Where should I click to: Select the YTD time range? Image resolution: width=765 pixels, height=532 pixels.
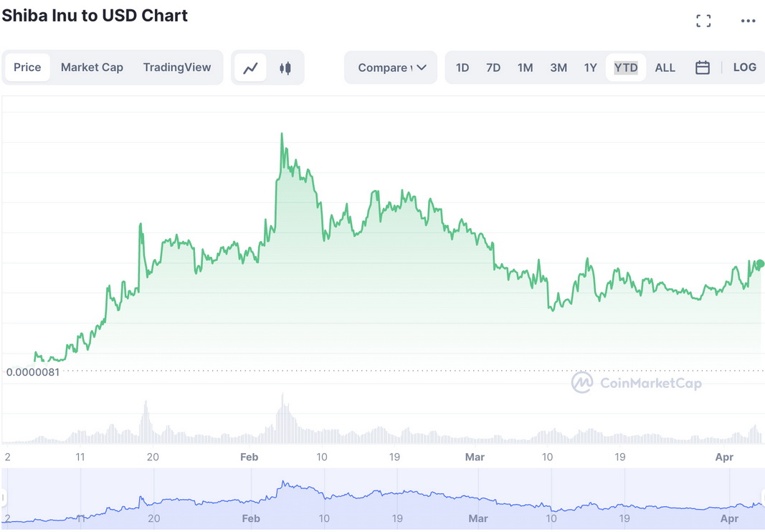point(626,67)
